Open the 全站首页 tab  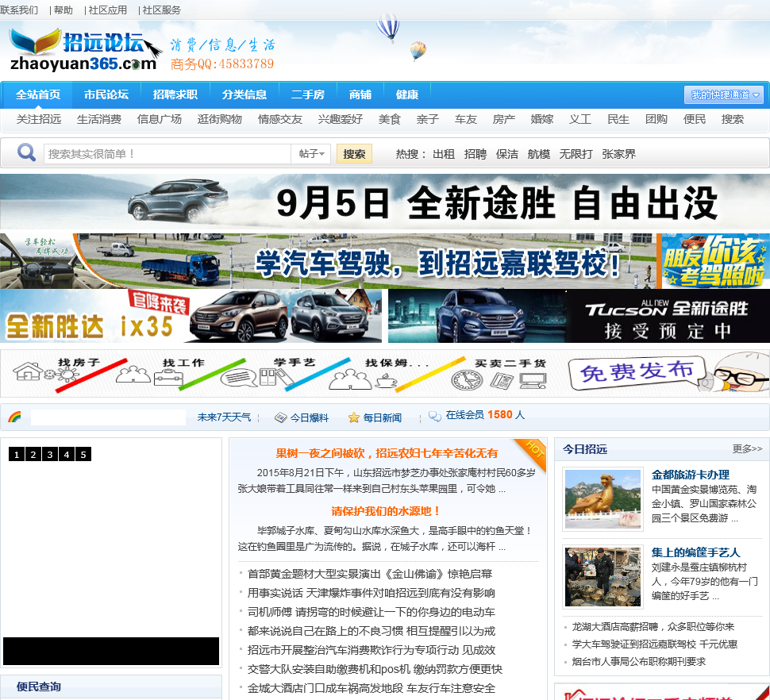(x=38, y=94)
